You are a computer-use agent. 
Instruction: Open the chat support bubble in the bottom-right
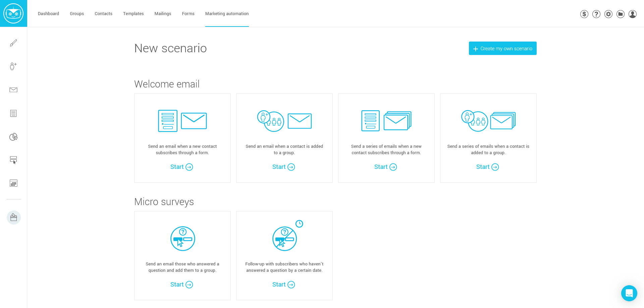coord(629,293)
